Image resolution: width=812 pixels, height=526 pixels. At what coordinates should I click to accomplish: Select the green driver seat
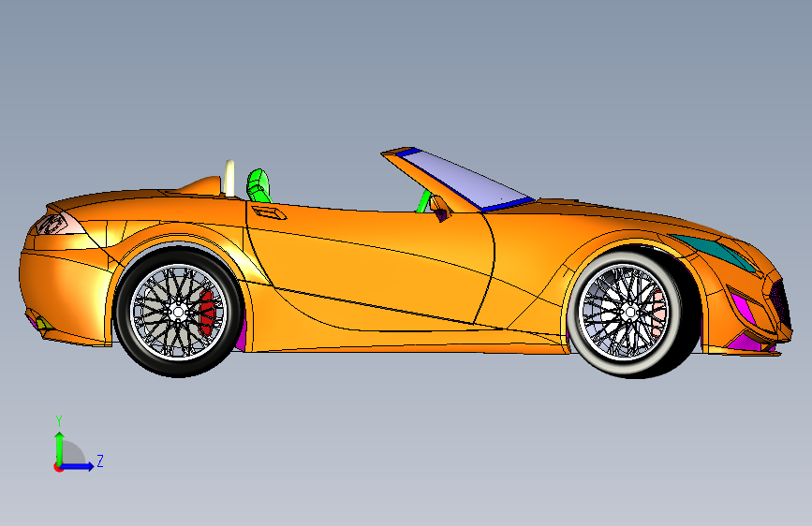tap(258, 185)
